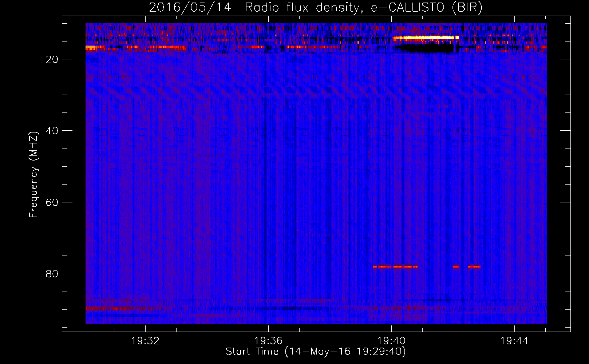Click the 60 MHz frequency tick label

[52, 202]
